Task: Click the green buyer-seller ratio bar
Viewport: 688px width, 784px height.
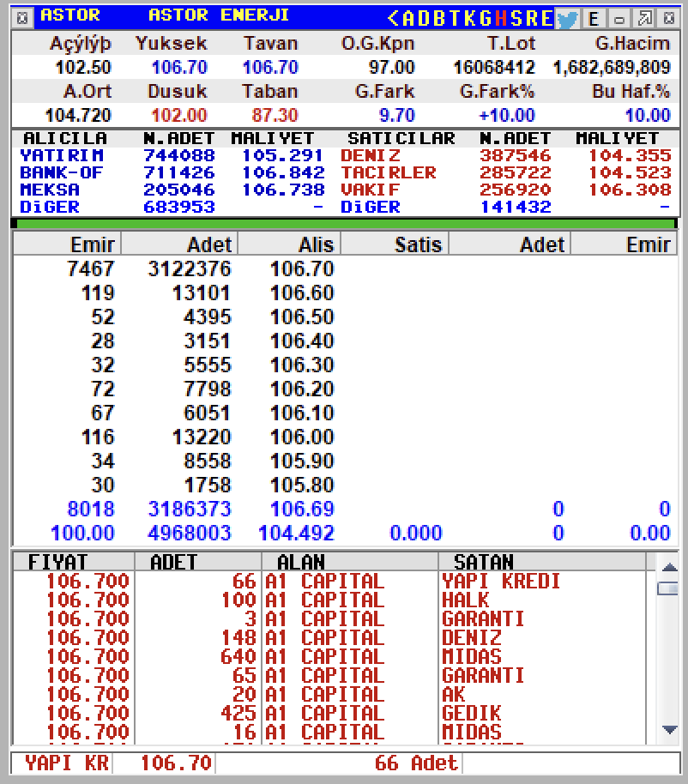Action: click(x=345, y=223)
